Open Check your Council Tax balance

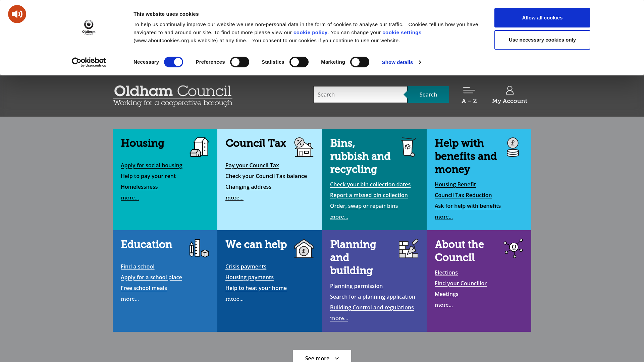click(x=266, y=176)
